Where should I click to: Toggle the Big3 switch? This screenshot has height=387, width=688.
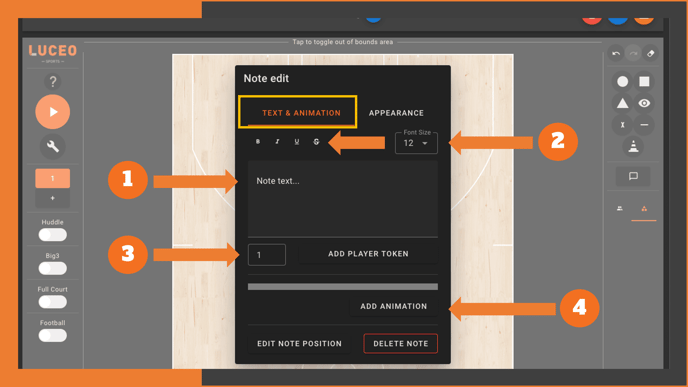pyautogui.click(x=53, y=268)
